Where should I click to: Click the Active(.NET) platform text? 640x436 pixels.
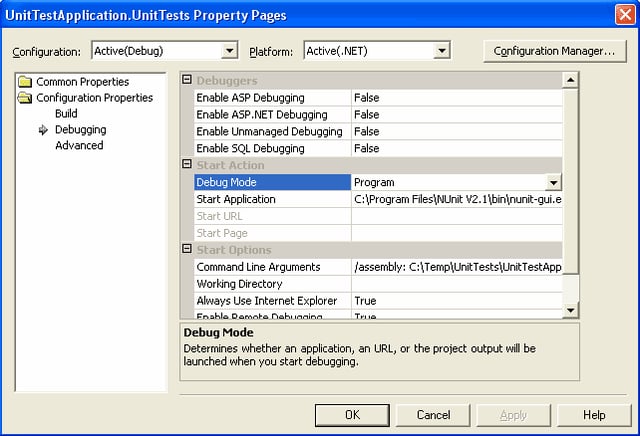point(337,51)
